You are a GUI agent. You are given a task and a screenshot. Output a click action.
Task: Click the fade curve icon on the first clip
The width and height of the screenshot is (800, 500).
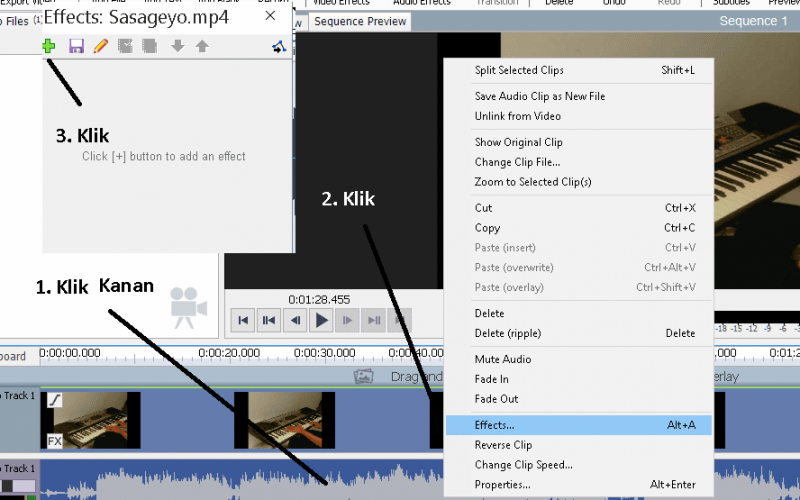click(x=55, y=399)
